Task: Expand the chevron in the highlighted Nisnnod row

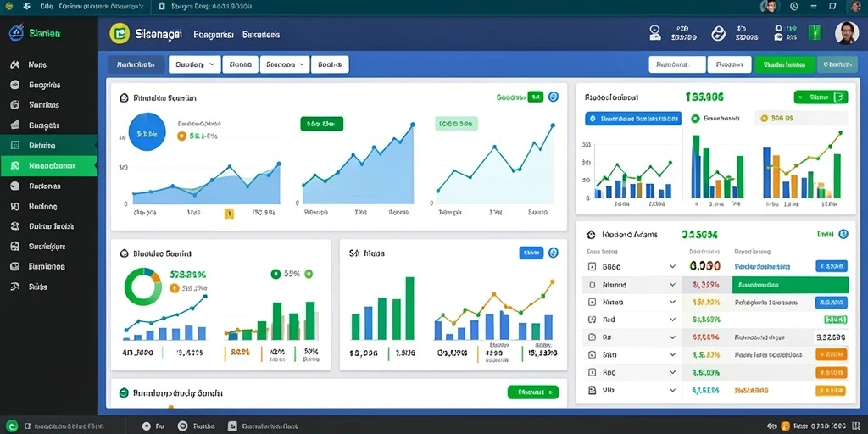Action: (672, 285)
